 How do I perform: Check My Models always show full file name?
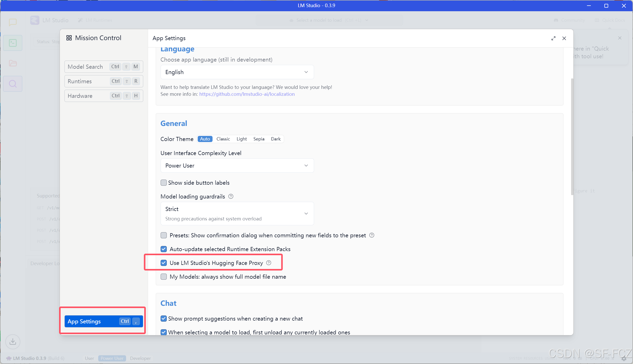pyautogui.click(x=164, y=277)
